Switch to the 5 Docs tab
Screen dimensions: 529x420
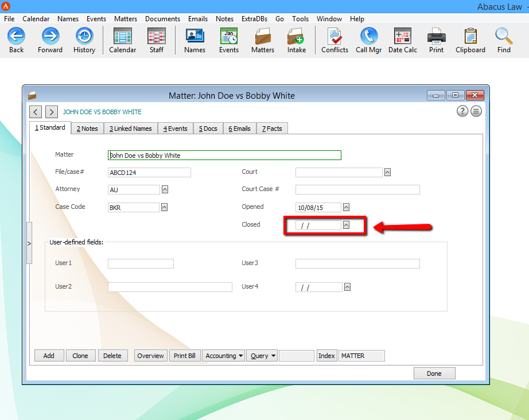[208, 129]
